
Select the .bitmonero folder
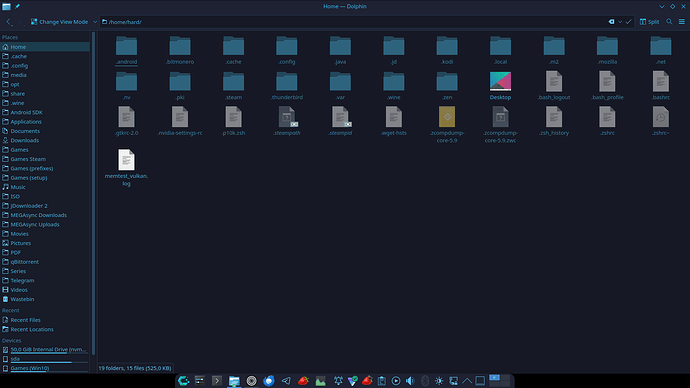tap(180, 51)
